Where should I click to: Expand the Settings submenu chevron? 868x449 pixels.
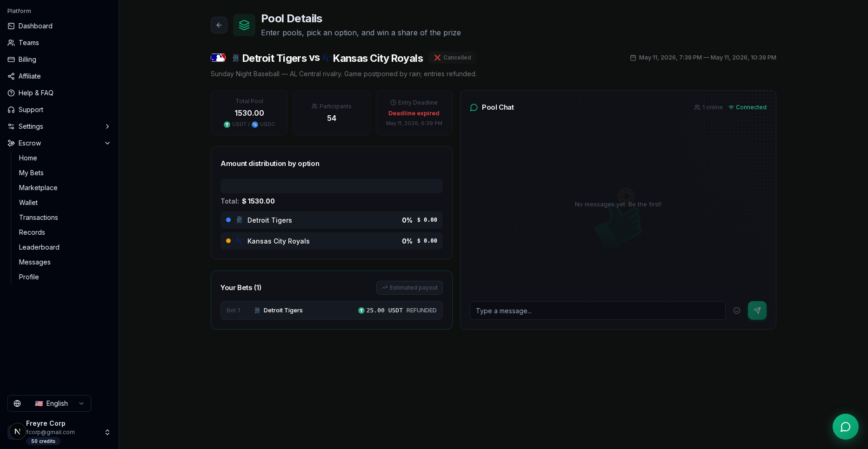pos(107,126)
